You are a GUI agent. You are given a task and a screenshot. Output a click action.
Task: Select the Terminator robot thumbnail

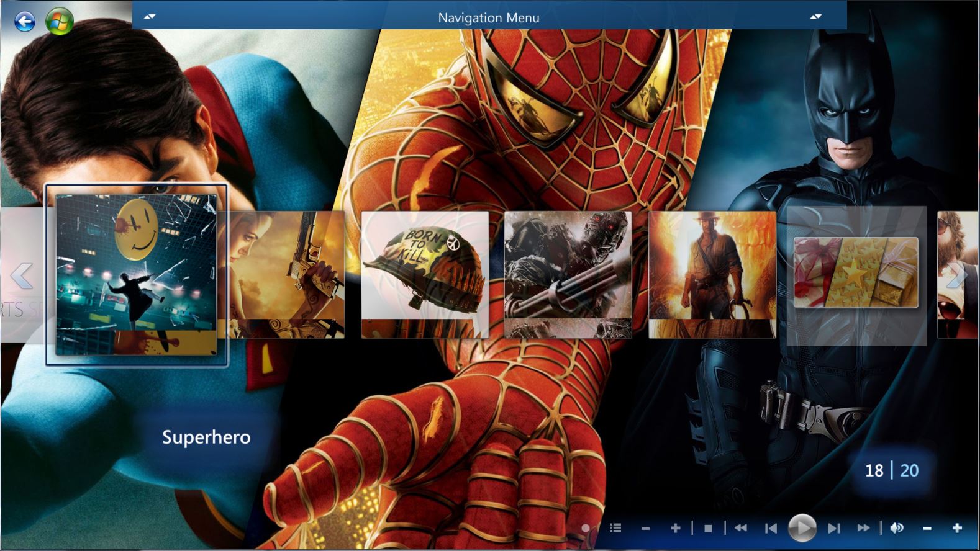[x=568, y=274]
